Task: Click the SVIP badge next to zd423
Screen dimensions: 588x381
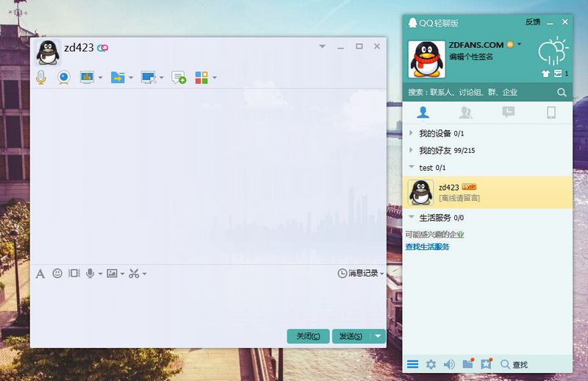Action: [x=469, y=187]
